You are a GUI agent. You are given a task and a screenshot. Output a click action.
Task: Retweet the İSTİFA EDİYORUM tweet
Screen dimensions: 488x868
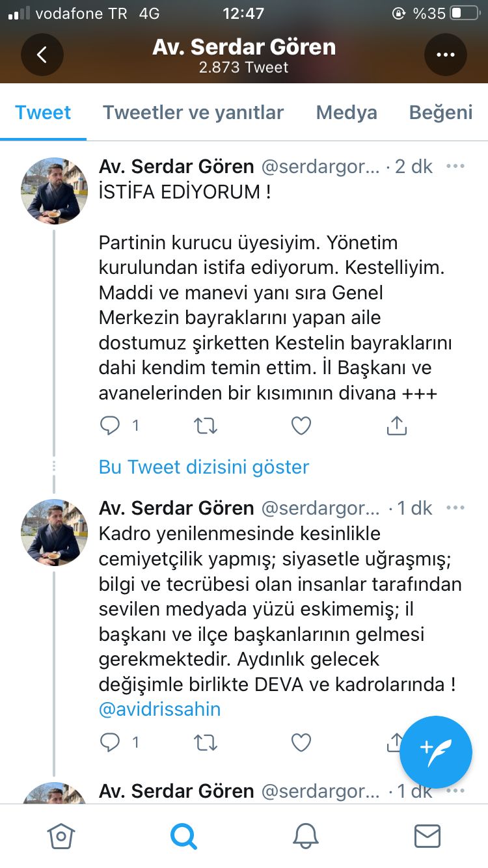click(206, 426)
